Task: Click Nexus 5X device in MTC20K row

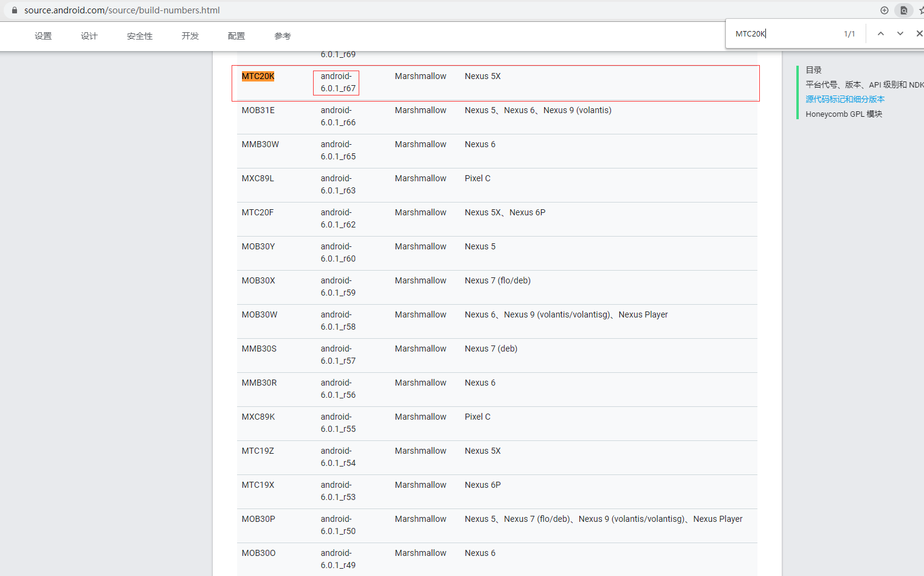Action: pyautogui.click(x=483, y=76)
